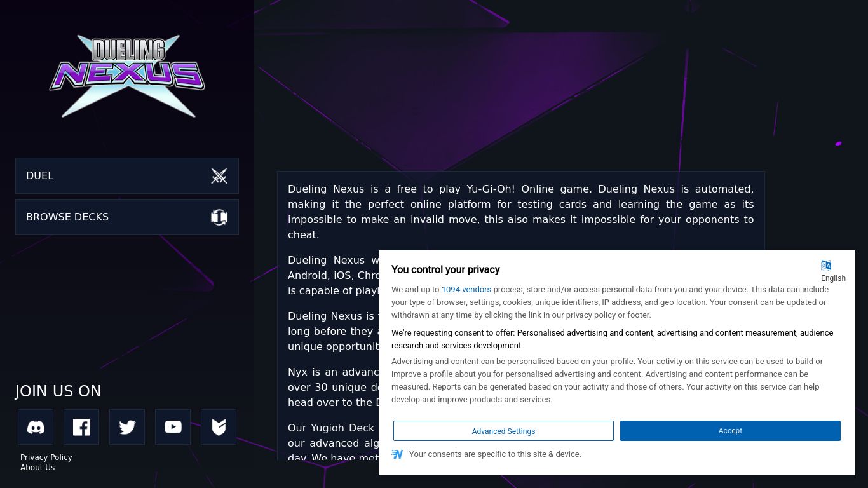This screenshot has height=488, width=868.
Task: Open the Privacy Policy footer link
Action: 46,457
